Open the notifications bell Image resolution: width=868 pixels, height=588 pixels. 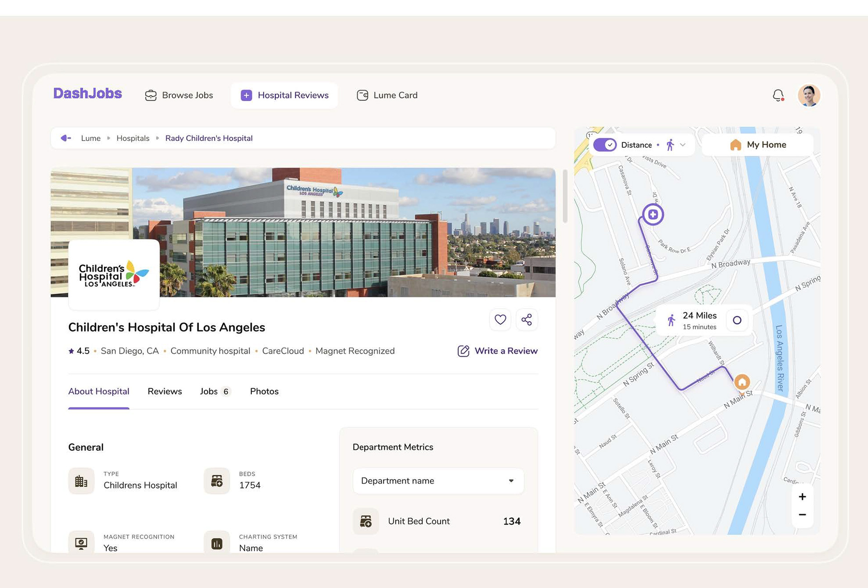click(778, 95)
